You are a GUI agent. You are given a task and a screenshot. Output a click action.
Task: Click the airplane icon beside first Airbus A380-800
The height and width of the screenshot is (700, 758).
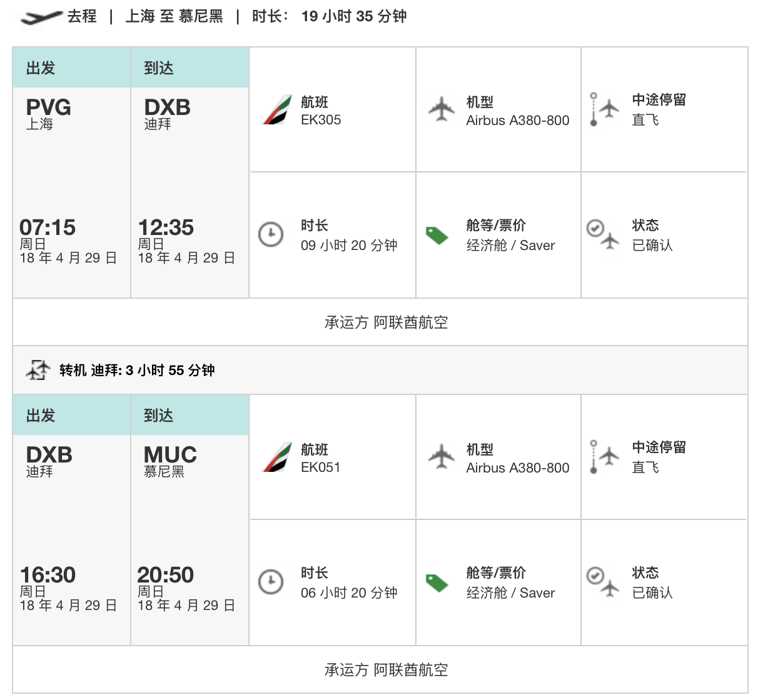point(442,109)
